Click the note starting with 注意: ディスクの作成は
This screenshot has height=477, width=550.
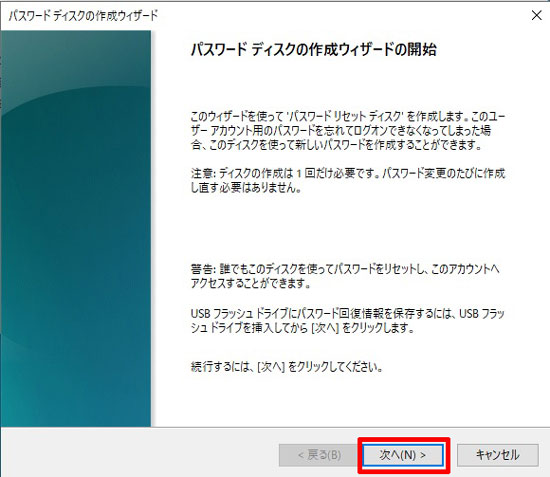coord(348,180)
